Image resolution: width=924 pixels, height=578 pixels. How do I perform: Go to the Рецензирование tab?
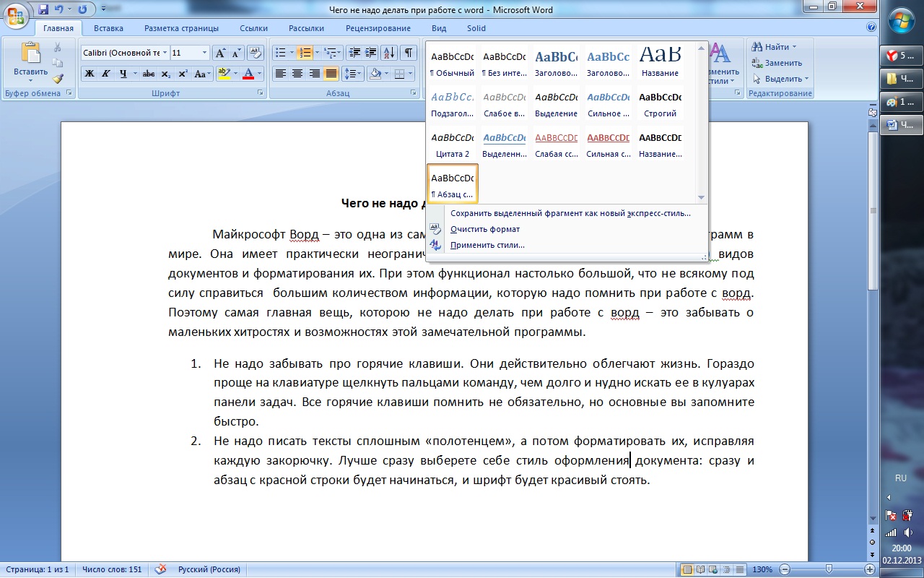click(378, 28)
